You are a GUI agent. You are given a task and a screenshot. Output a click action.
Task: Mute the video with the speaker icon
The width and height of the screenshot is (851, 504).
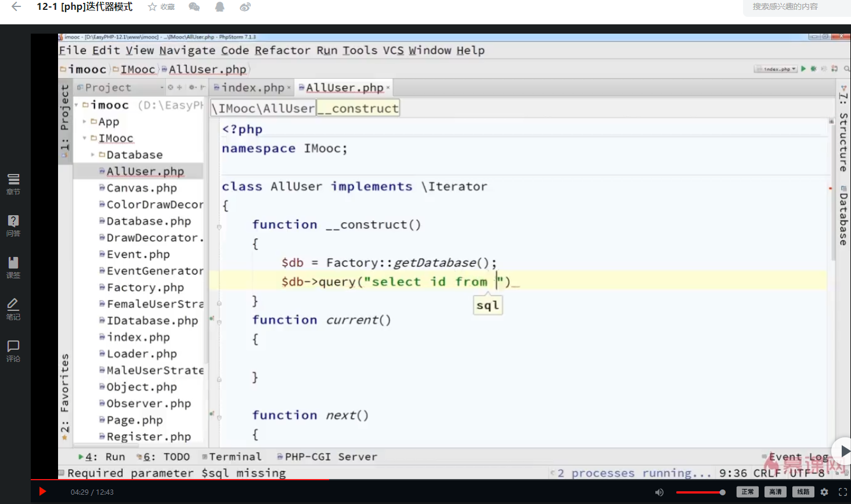point(659,492)
